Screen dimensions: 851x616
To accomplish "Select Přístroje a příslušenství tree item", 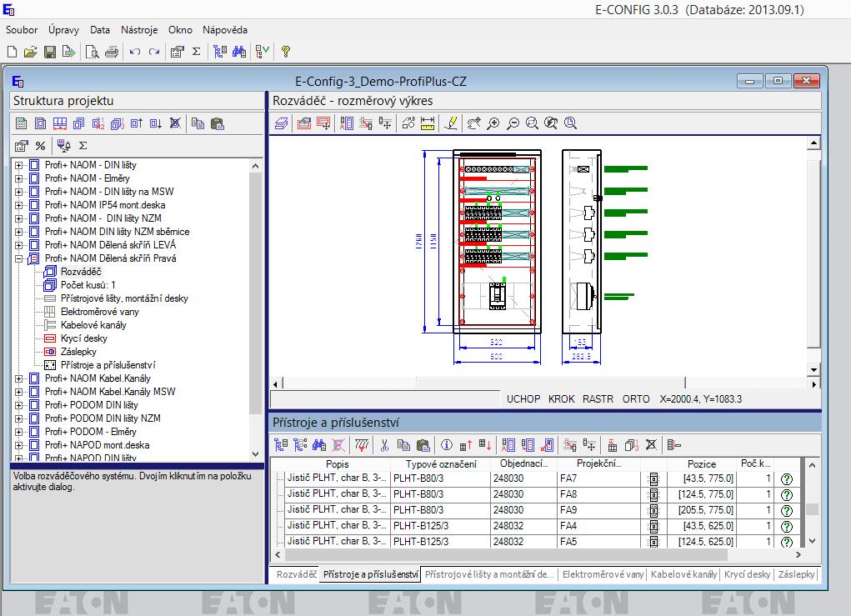I will click(x=108, y=365).
